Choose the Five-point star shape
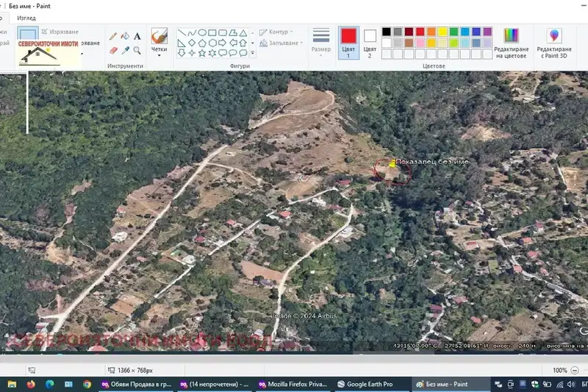588x392 pixels. 201,53
